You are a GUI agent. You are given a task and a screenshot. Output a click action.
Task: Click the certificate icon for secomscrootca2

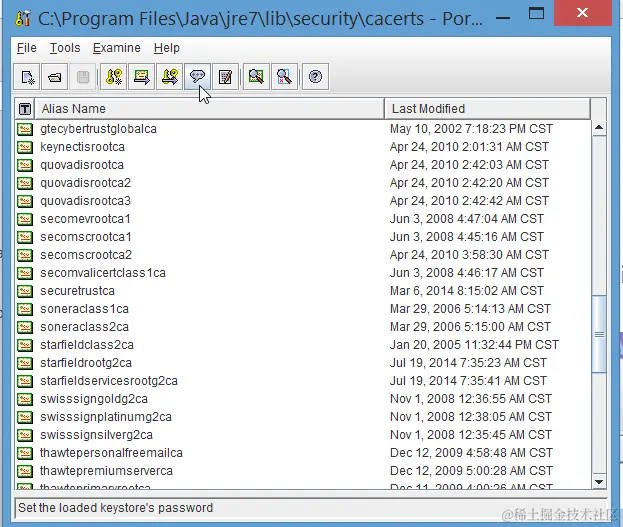click(x=25, y=255)
